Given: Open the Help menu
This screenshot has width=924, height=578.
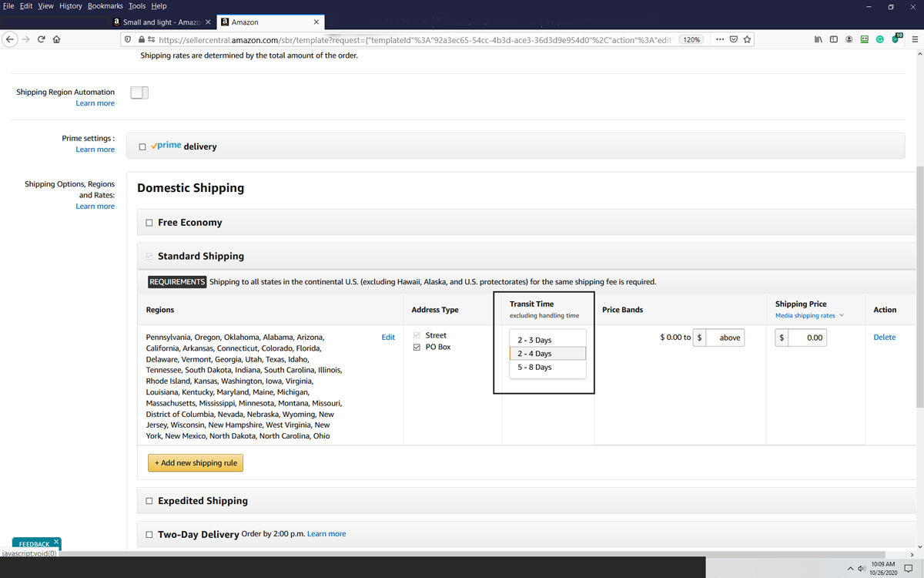Looking at the screenshot, I should pyautogui.click(x=159, y=5).
